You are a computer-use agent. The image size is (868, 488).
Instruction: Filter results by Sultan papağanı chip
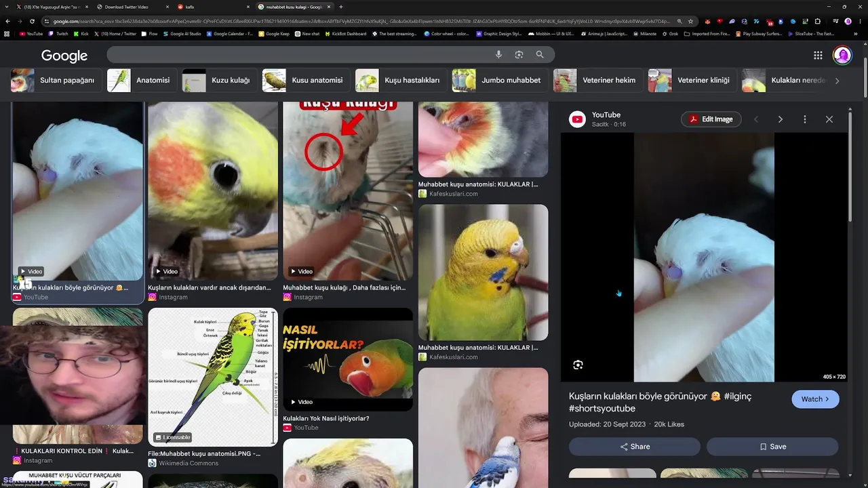coord(56,80)
